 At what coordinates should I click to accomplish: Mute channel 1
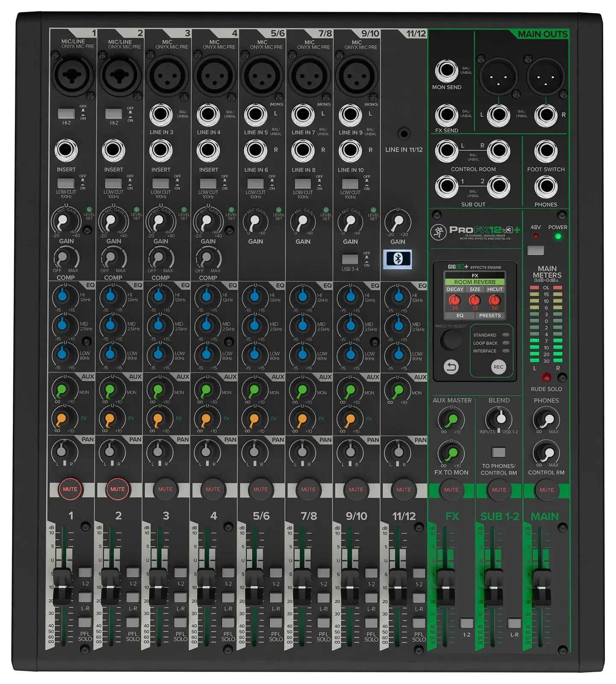70,489
